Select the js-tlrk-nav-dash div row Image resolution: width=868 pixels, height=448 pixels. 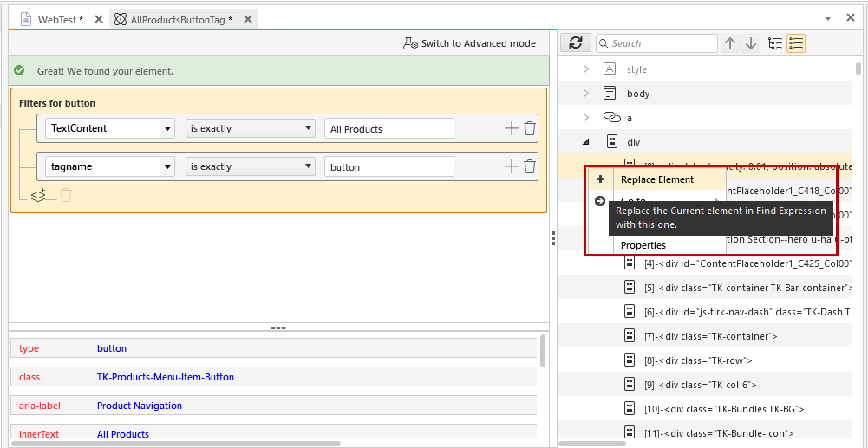coord(705,312)
